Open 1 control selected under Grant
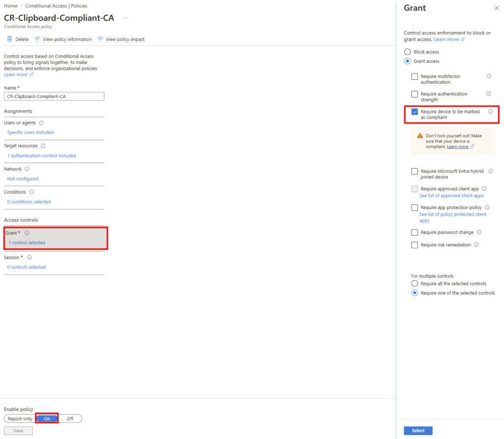Viewport: 504px width, 439px height. (x=27, y=243)
